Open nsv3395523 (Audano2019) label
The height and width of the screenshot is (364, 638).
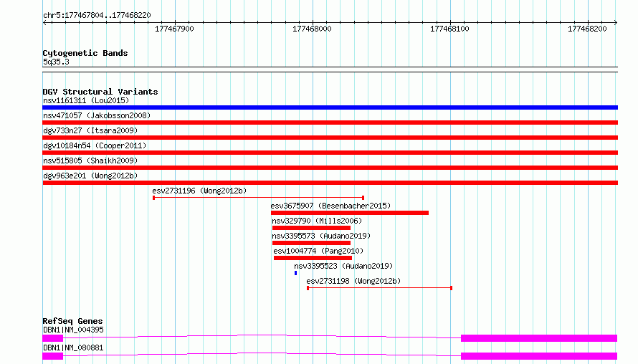point(343,266)
